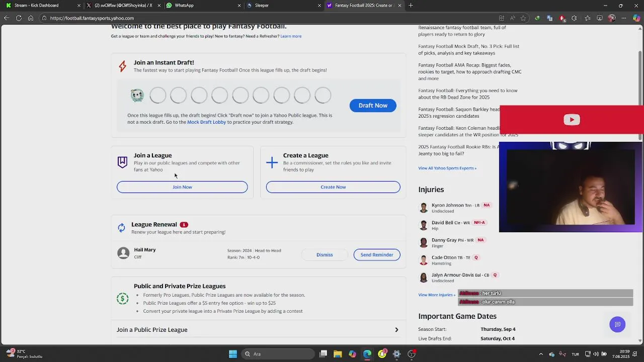Click the dollar Prize Leagues icon

coord(122,299)
